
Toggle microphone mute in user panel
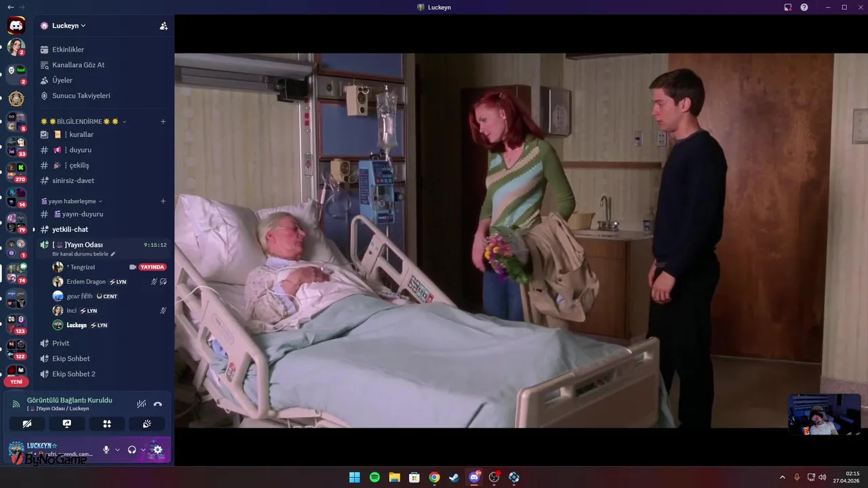tap(106, 449)
